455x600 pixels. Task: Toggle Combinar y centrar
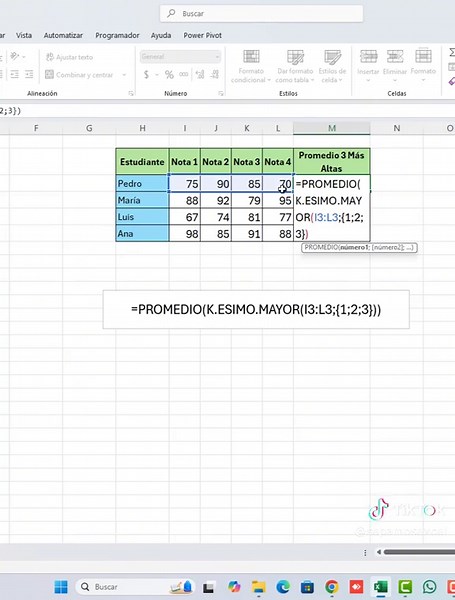click(x=79, y=75)
